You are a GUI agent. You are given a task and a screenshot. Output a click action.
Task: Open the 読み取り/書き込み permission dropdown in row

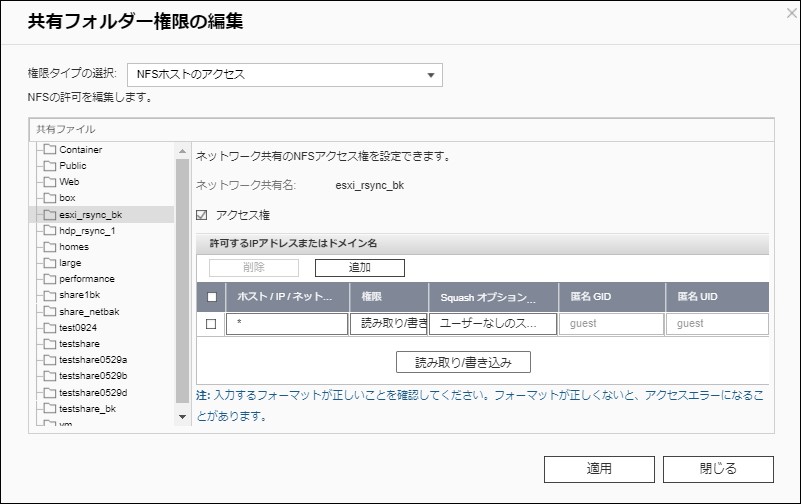pyautogui.click(x=388, y=324)
